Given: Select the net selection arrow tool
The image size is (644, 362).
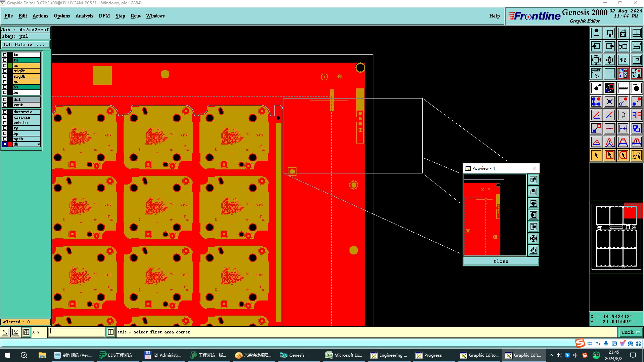Looking at the screenshot, I should pyautogui.click(x=637, y=155).
